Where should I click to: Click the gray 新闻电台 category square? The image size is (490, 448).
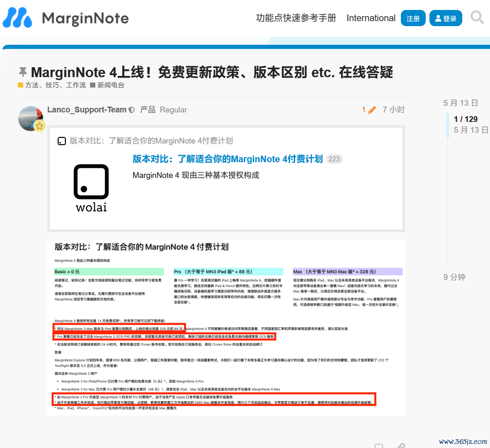tap(92, 85)
